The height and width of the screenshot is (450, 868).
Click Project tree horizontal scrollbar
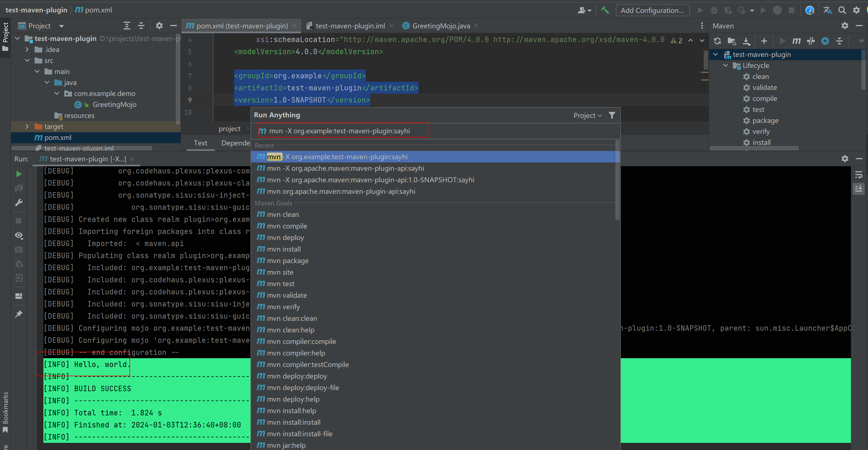click(82, 148)
